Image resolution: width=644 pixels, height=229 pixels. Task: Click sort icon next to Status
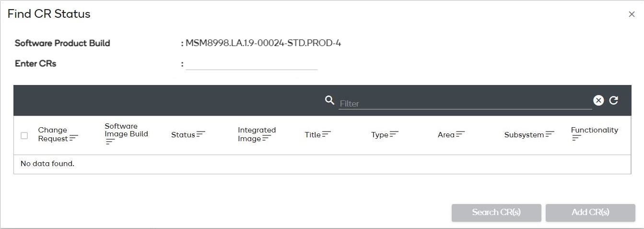[x=200, y=134]
